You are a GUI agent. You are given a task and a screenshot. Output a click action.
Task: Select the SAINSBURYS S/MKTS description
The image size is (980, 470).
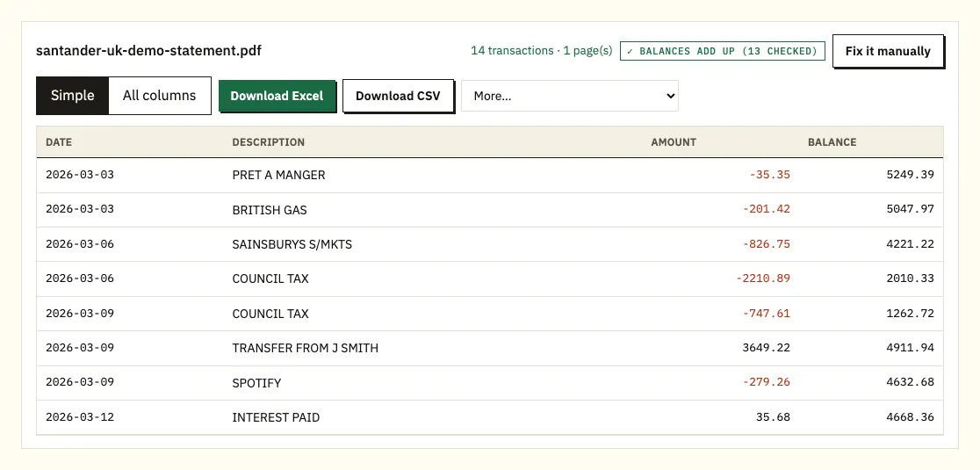coord(292,245)
